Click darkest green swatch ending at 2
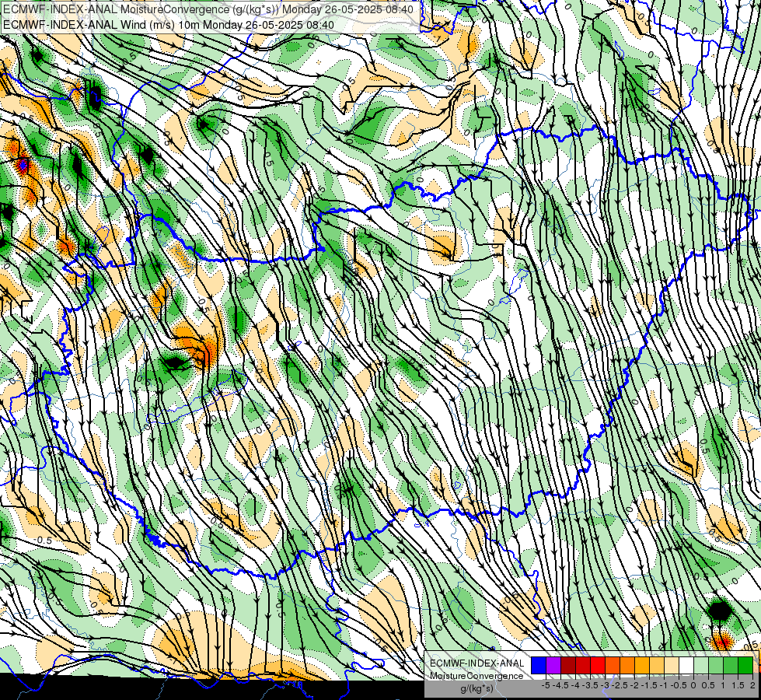Viewport: 761px width, 700px height. [745, 666]
